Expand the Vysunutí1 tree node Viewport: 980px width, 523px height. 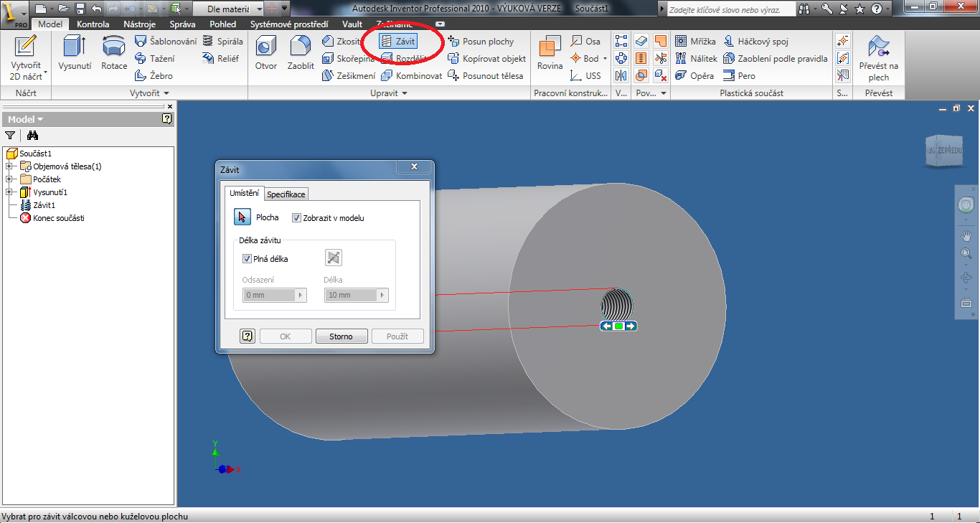pyautogui.click(x=9, y=192)
